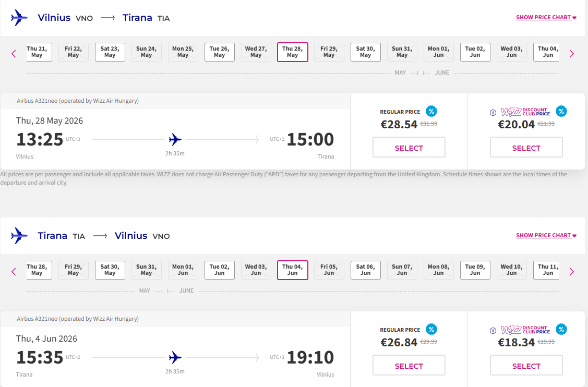588x387 pixels.
Task: Select Tue 26 May outbound date tab
Action: tap(219, 52)
